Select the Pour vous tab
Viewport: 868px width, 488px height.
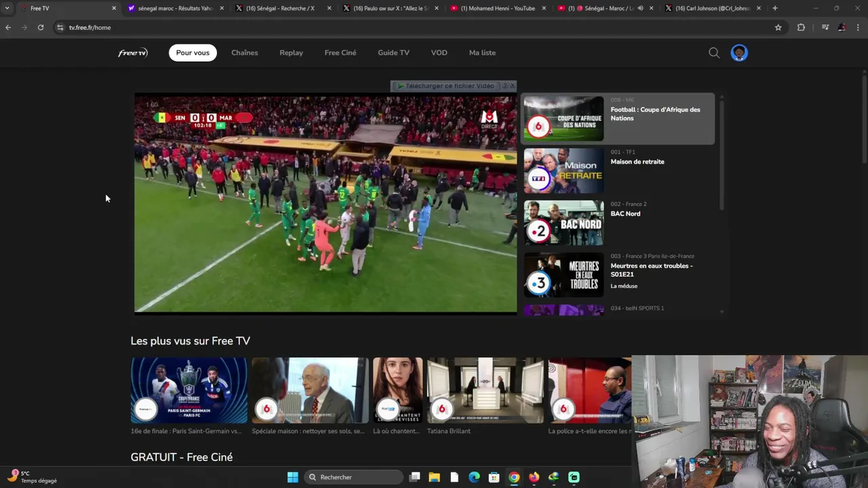click(193, 53)
